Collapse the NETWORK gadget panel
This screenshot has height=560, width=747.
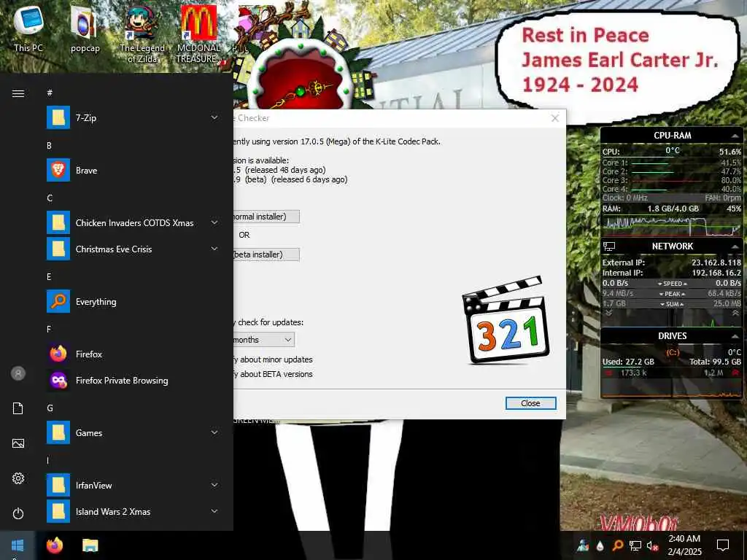[x=735, y=246]
